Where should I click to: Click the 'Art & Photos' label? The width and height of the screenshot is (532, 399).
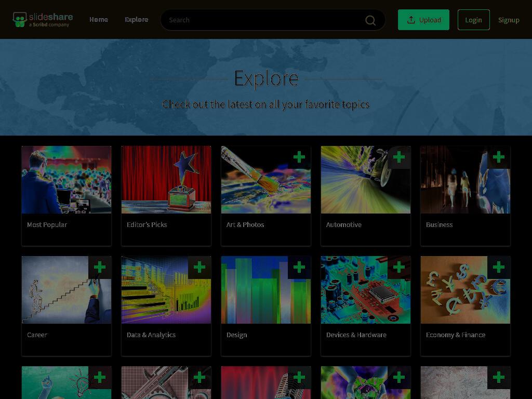click(x=245, y=224)
